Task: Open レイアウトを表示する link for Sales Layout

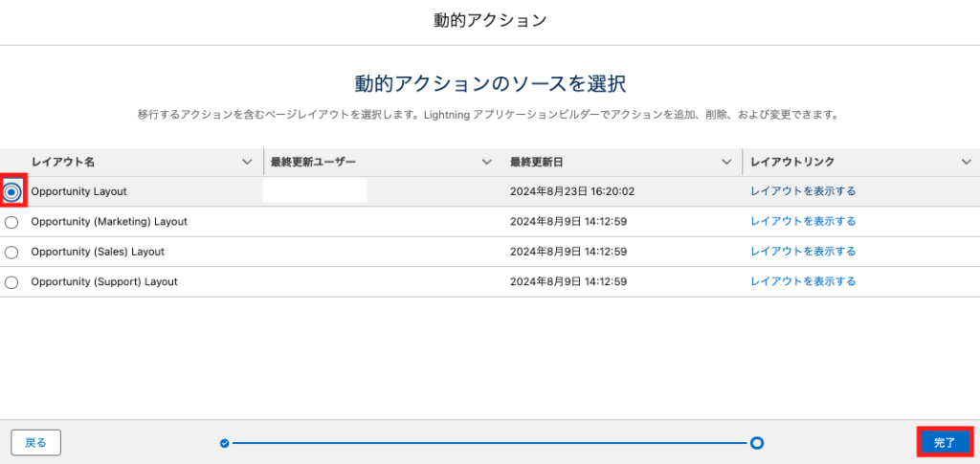Action: pos(803,251)
